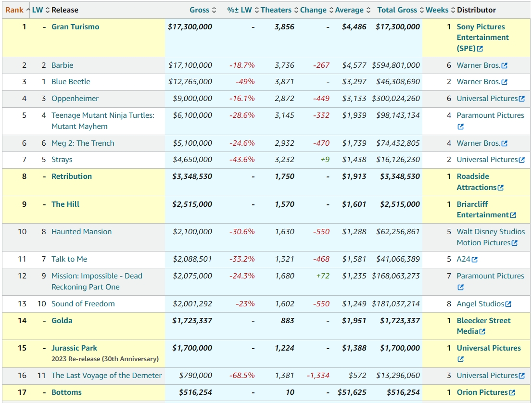
Task: Open external link icon beside Bleecker Street Media
Action: (482, 332)
